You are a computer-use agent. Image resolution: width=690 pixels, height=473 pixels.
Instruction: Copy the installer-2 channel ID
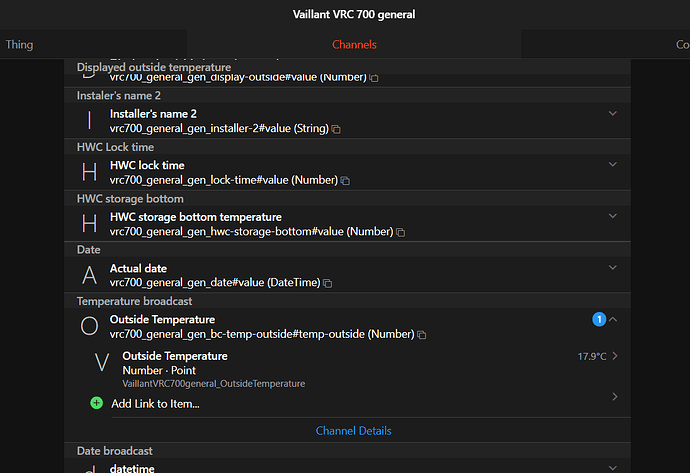point(336,130)
